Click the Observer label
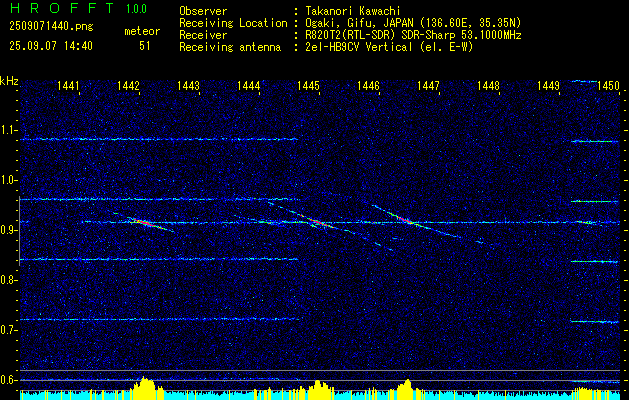Screen dimensions: 629x400 (203, 11)
